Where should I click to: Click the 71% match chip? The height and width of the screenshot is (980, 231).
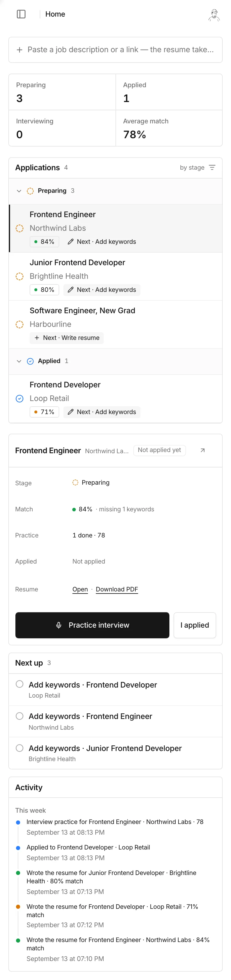(44, 412)
